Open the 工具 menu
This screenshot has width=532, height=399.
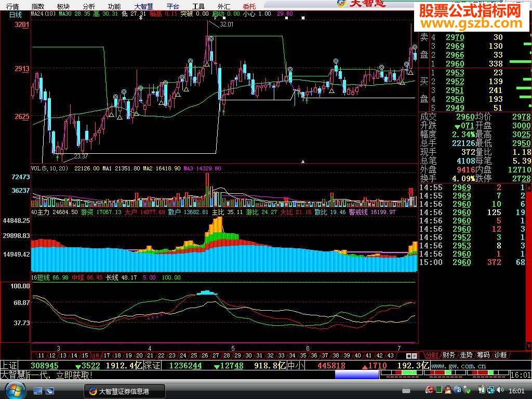coord(198,6)
